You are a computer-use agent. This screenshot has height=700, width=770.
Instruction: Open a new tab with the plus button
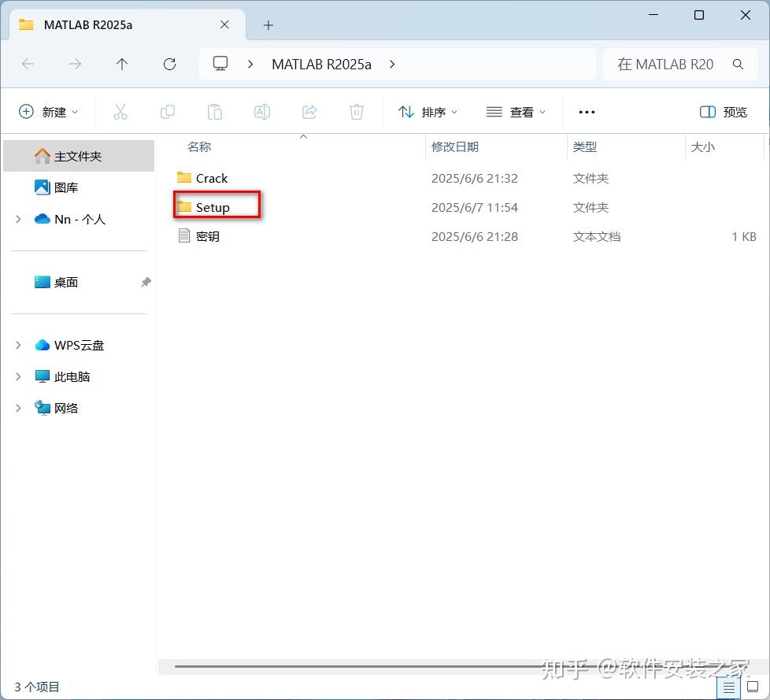click(268, 24)
